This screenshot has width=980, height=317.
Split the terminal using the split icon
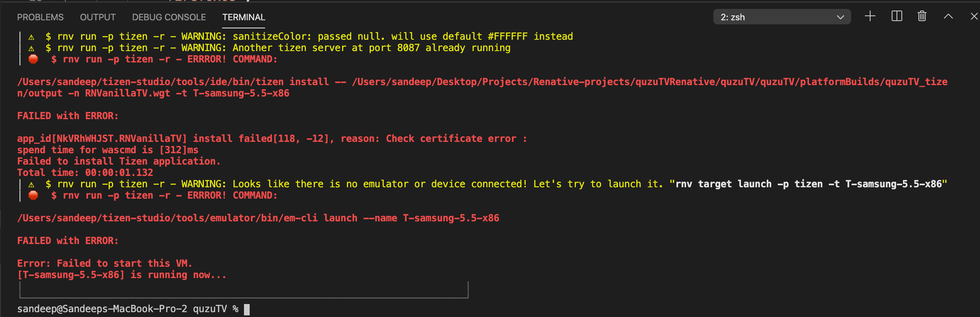point(897,16)
